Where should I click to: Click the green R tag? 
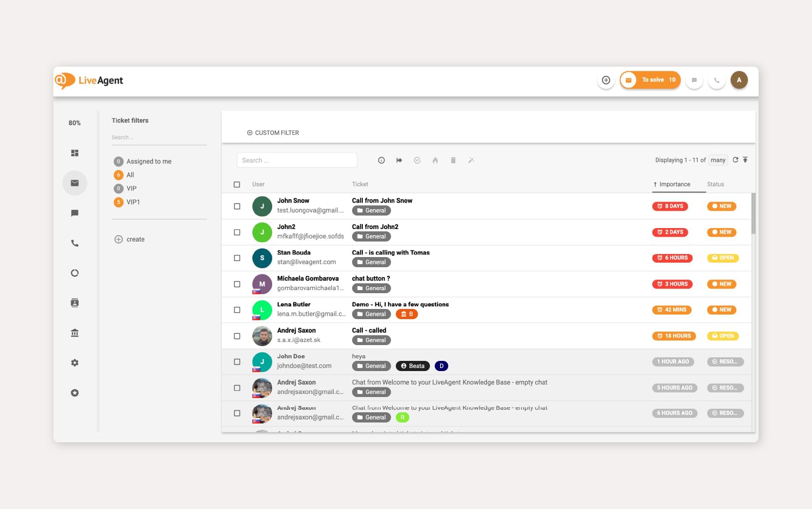(x=402, y=417)
